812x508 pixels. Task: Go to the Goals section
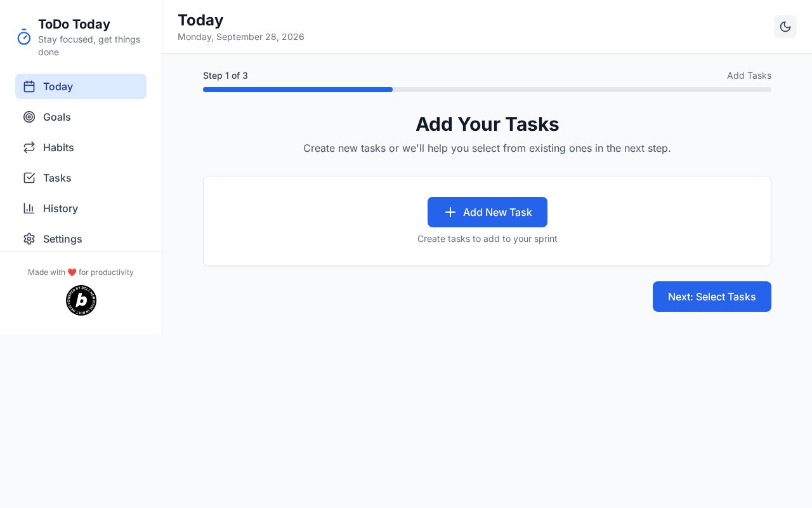(81, 117)
